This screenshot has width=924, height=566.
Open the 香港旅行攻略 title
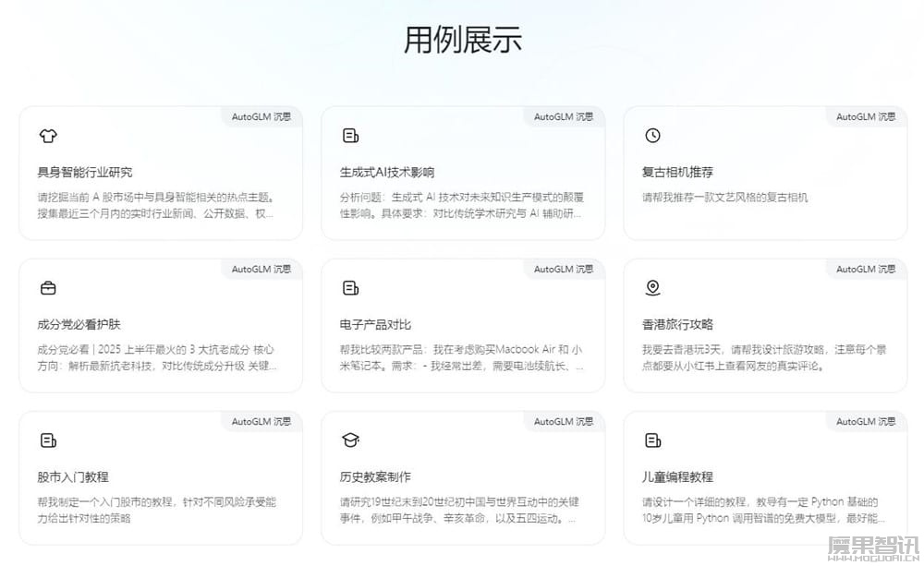[x=677, y=324]
